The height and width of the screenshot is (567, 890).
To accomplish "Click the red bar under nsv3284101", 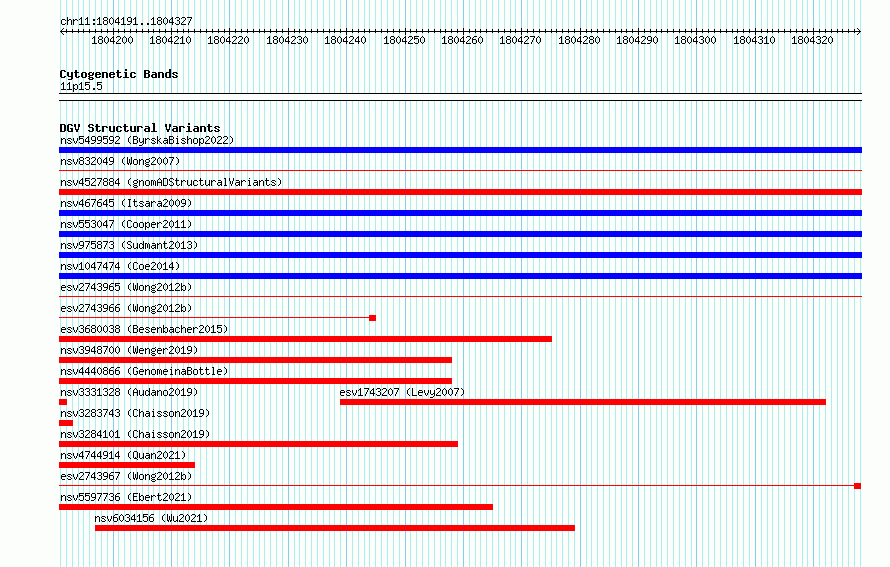I will coord(258,444).
